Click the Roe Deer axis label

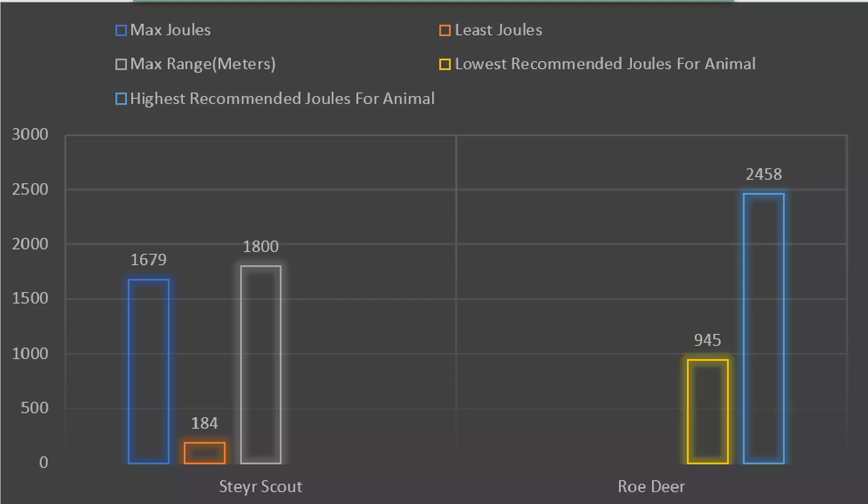pos(651,486)
